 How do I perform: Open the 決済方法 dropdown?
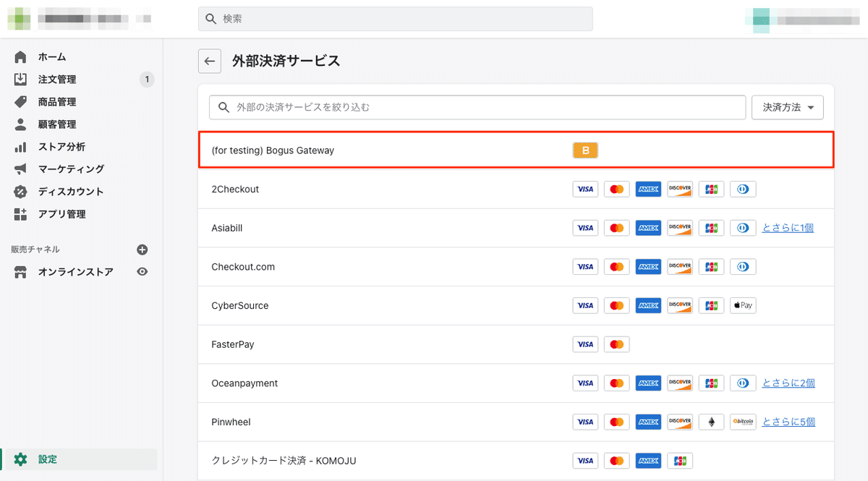click(788, 107)
